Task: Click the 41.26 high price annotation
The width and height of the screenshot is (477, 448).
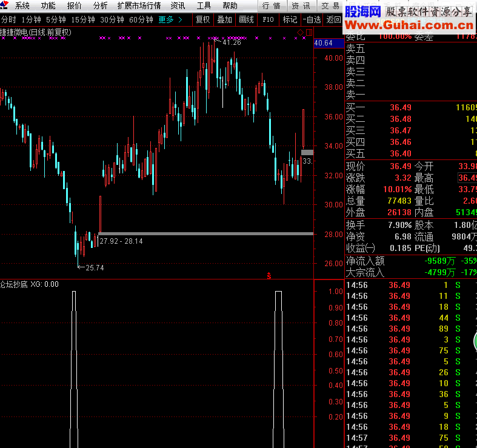Action: [x=232, y=42]
